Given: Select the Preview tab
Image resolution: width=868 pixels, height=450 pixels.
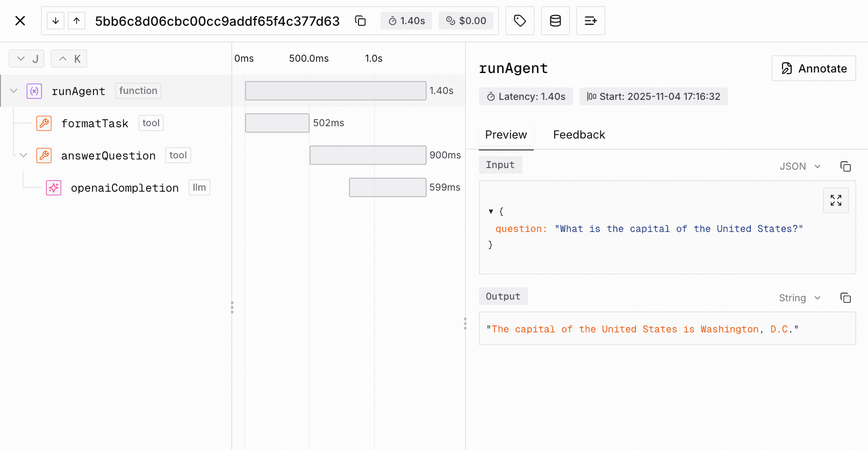Looking at the screenshot, I should [506, 135].
